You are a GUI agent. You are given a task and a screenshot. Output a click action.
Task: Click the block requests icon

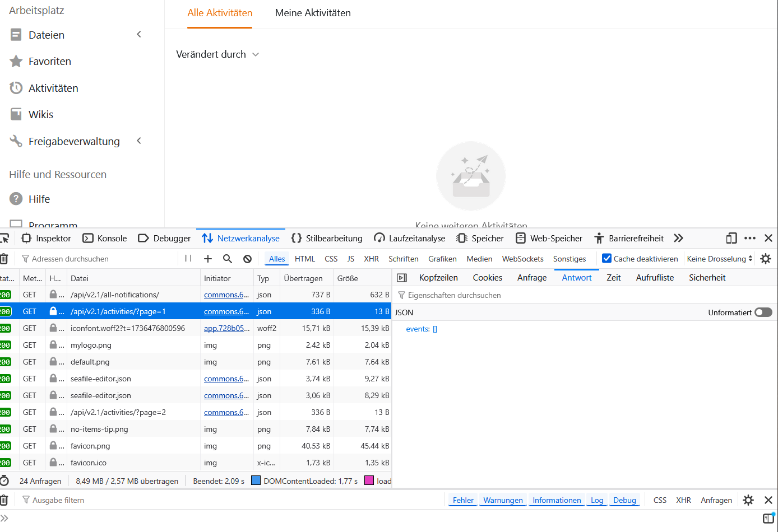click(x=247, y=259)
